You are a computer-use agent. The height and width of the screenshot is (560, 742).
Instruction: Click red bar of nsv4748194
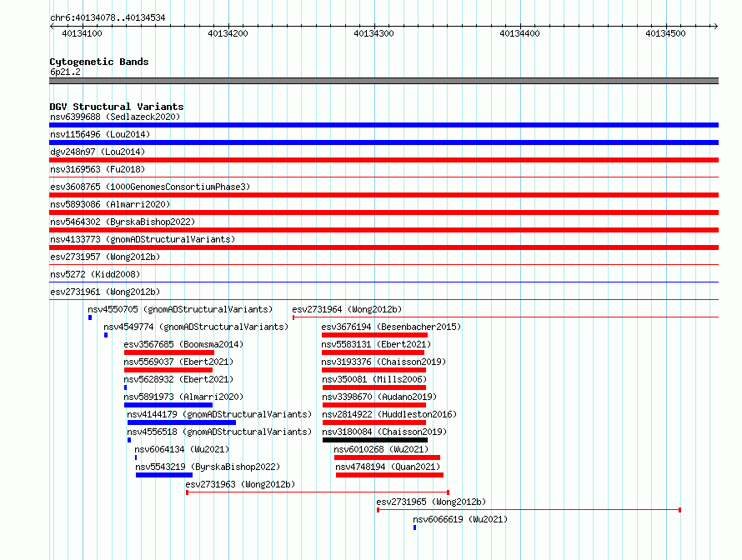(389, 475)
